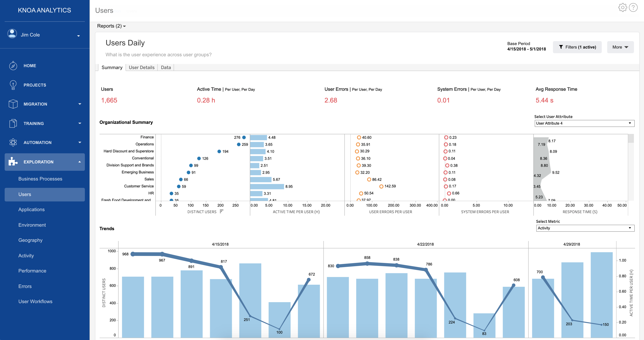Click the Training documents icon
The height and width of the screenshot is (340, 644).
pyautogui.click(x=13, y=123)
